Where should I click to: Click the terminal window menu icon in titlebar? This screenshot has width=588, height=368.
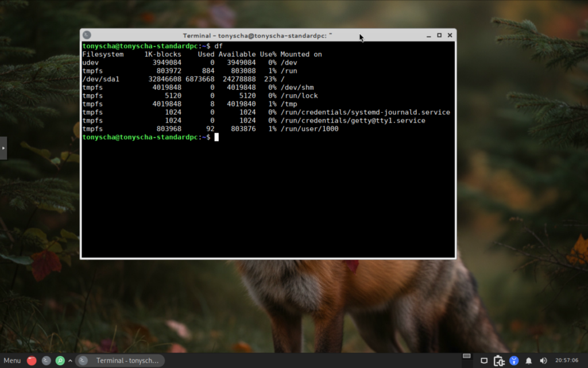[87, 35]
